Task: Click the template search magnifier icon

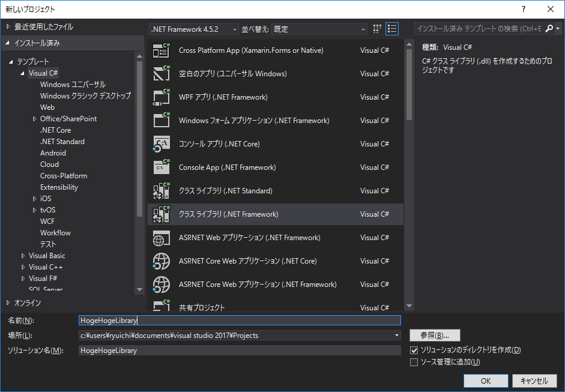Action: point(549,28)
